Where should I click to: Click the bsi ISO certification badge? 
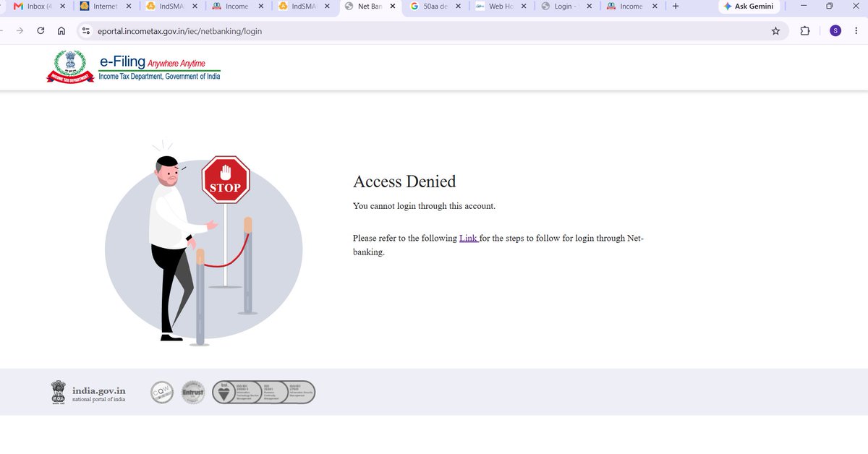click(x=263, y=392)
